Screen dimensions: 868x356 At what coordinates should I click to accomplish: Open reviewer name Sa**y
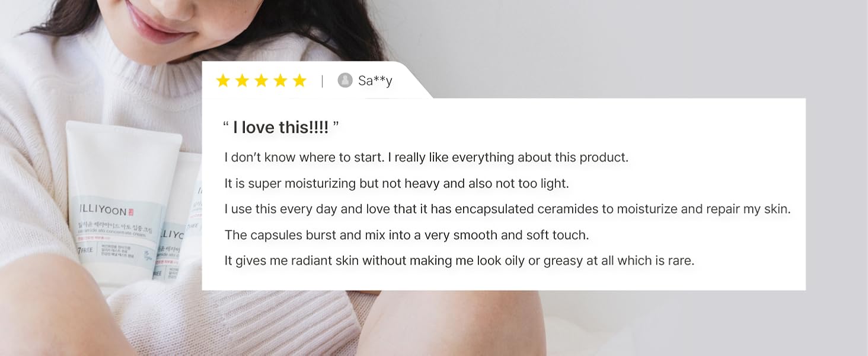(x=375, y=81)
